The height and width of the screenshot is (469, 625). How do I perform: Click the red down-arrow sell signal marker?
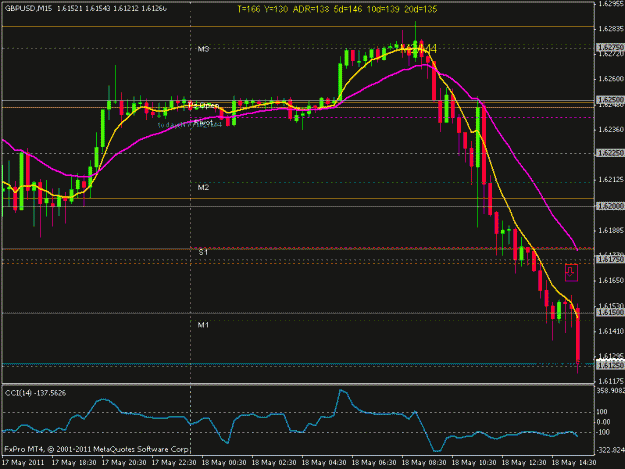click(x=571, y=273)
